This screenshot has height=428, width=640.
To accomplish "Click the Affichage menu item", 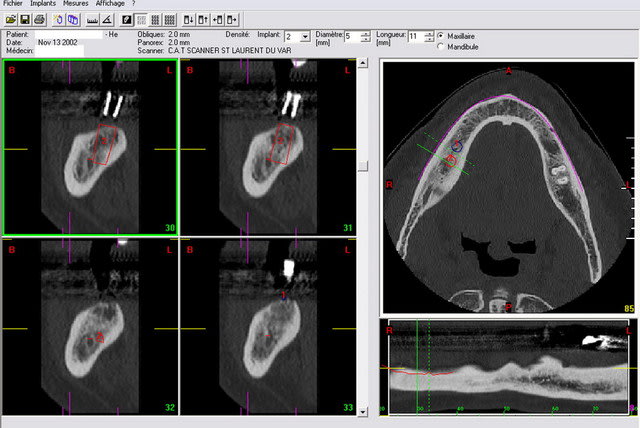I will 110,4.
